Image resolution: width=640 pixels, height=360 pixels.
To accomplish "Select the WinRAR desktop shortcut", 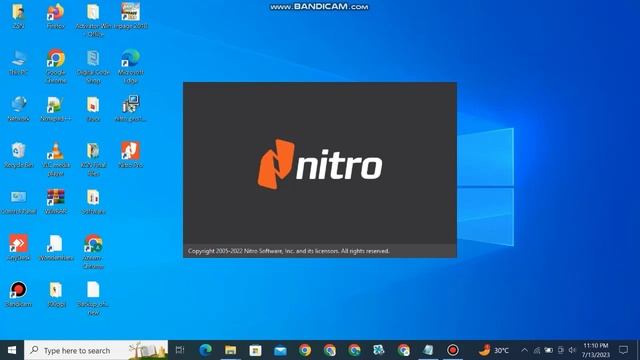I will coord(56,202).
